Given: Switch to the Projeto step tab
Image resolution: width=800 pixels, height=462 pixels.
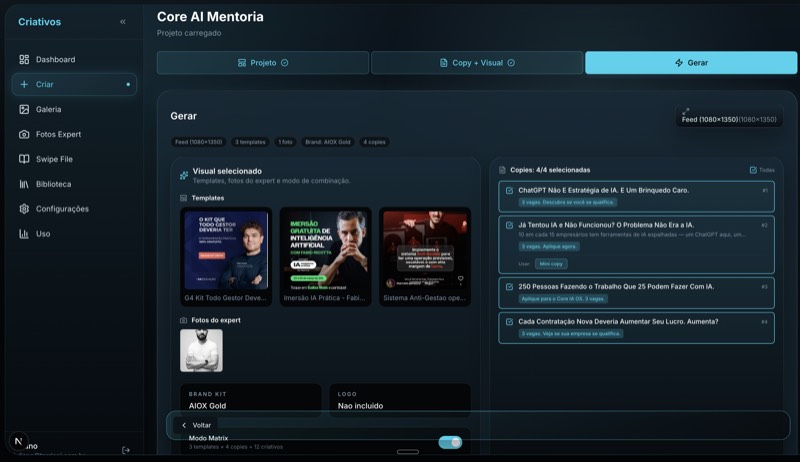Looking at the screenshot, I should (x=263, y=63).
